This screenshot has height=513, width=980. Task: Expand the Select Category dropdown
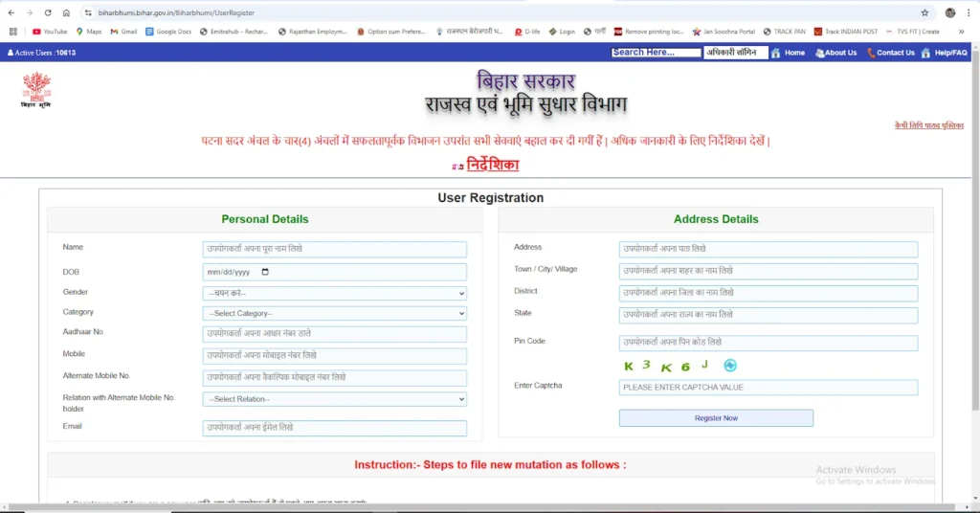[334, 313]
